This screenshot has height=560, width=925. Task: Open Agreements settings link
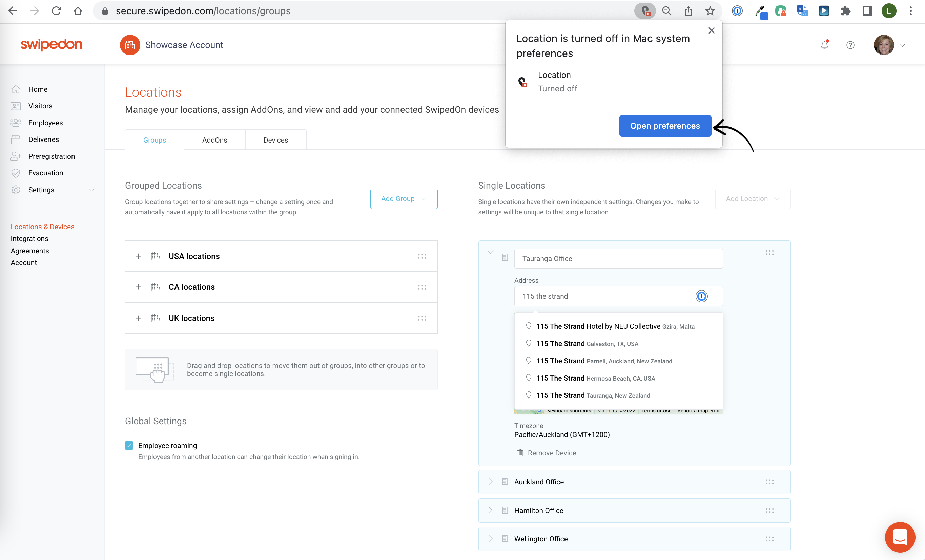[x=30, y=251]
